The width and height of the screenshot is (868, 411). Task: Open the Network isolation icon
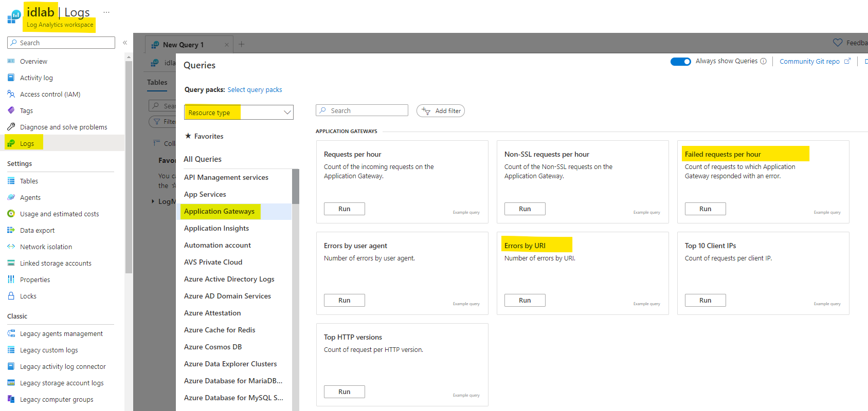(11, 247)
